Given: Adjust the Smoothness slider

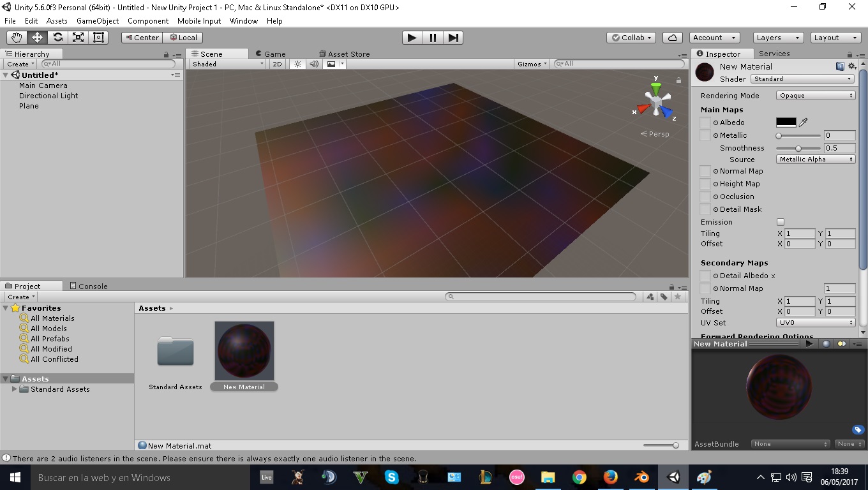Looking at the screenshot, I should [x=798, y=148].
